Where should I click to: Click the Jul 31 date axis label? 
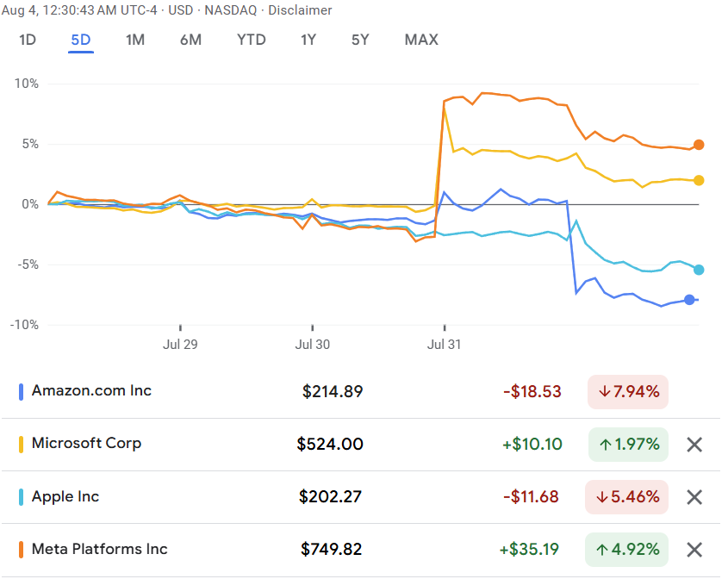click(x=445, y=345)
